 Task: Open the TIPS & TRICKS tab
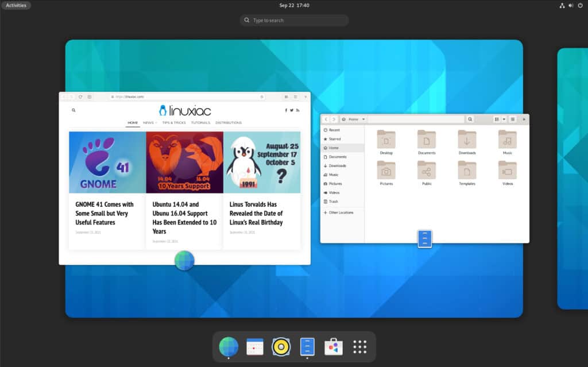click(174, 123)
